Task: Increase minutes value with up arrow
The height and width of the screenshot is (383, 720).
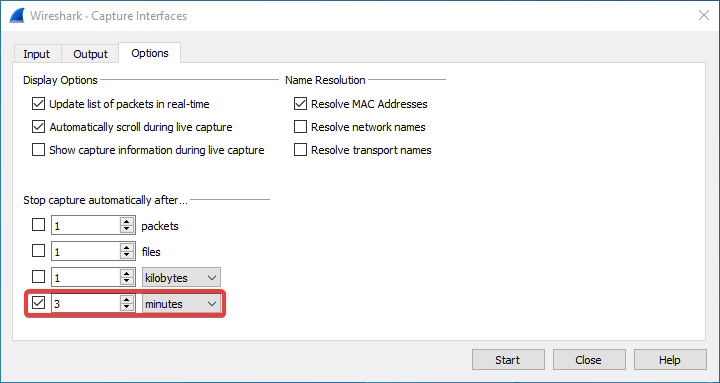Action: coord(127,299)
